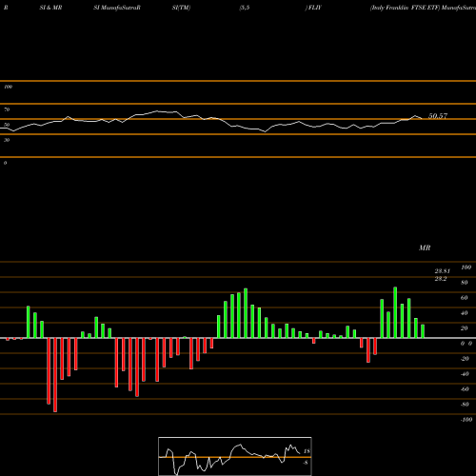The width and height of the screenshot is (476, 476).
Task: Click the MR axis label -40
Action: tap(465, 374)
